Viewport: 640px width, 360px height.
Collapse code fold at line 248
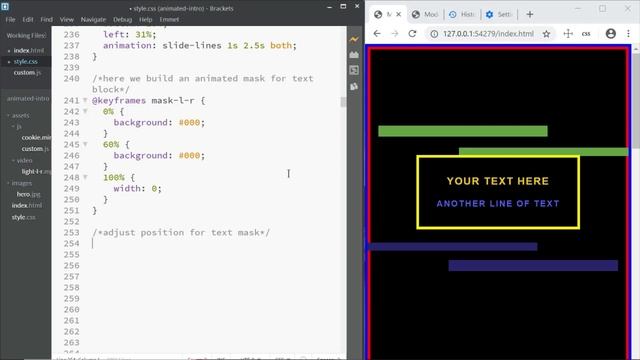pos(85,177)
